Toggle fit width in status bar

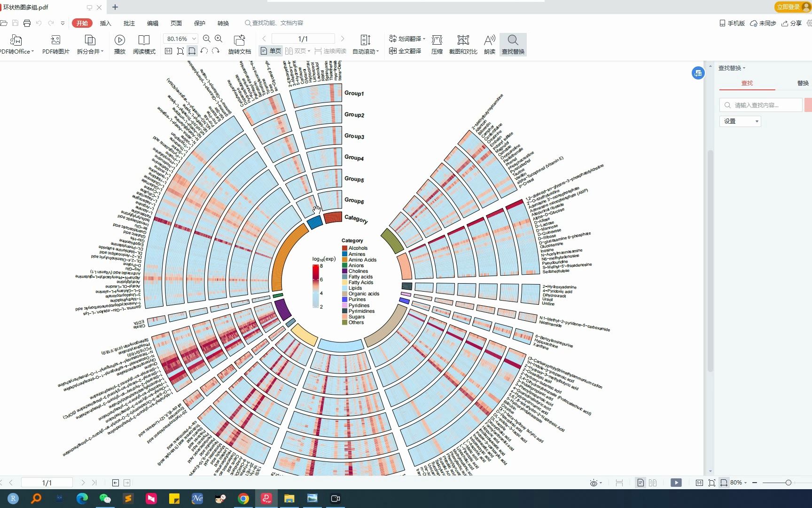724,483
